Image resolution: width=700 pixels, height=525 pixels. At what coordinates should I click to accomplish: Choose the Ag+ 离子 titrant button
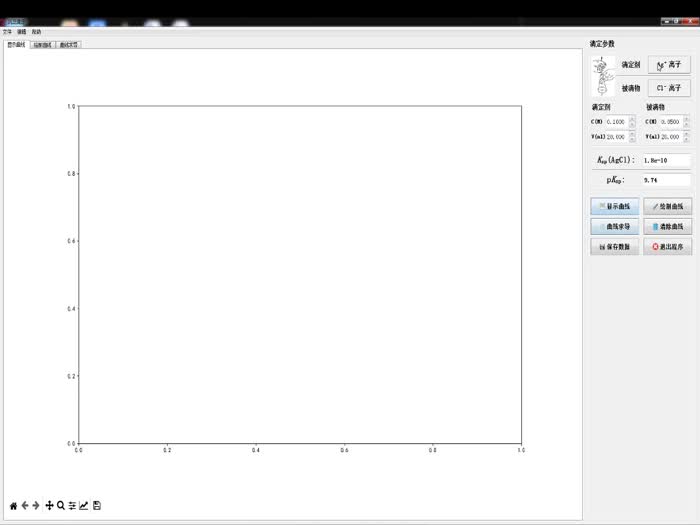pyautogui.click(x=668, y=65)
